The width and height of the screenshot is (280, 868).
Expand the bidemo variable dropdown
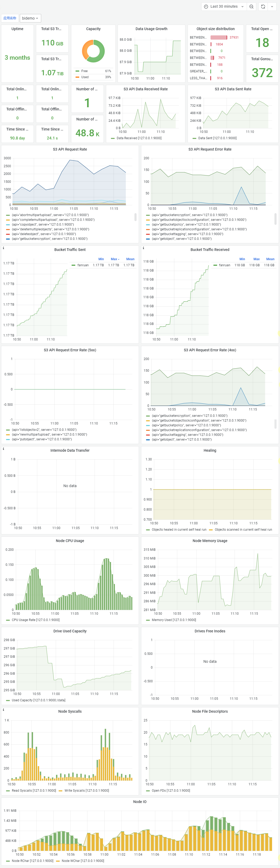pyautogui.click(x=30, y=18)
